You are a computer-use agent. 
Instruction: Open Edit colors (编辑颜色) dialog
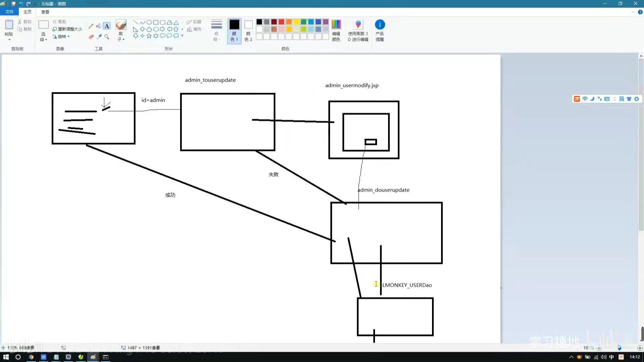[x=336, y=30]
